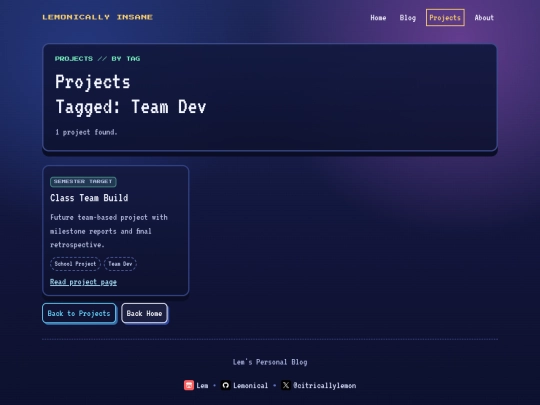The width and height of the screenshot is (540, 405).
Task: Click the Semester Target badge
Action: (83, 181)
